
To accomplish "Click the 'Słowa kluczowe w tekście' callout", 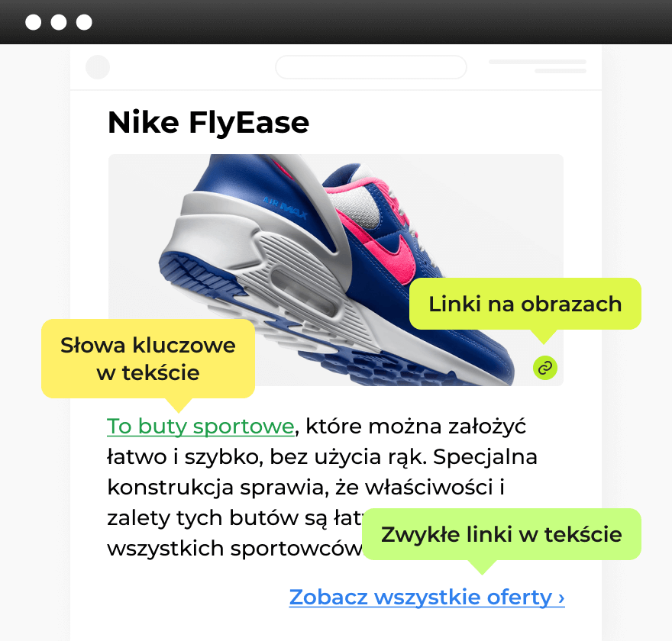I will 148,359.
